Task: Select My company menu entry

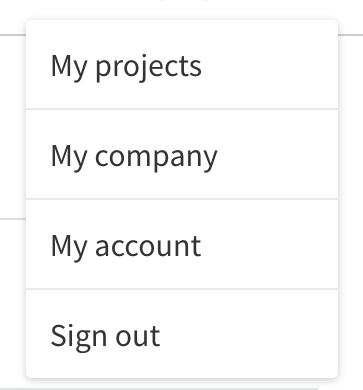Action: (182, 154)
